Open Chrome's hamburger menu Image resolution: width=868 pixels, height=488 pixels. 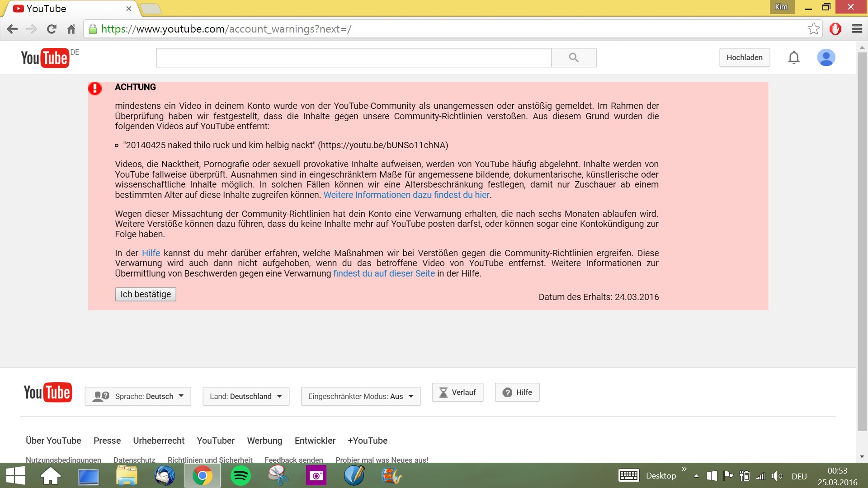857,29
